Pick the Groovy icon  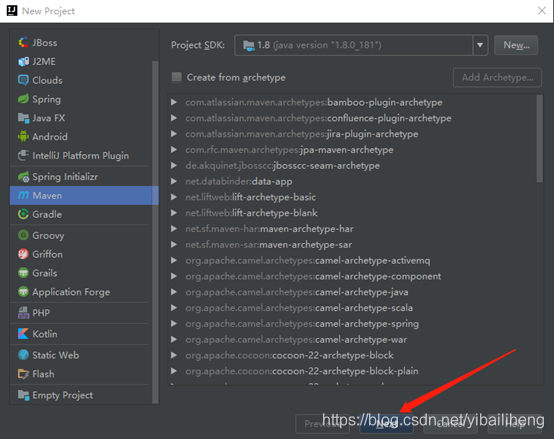point(23,235)
